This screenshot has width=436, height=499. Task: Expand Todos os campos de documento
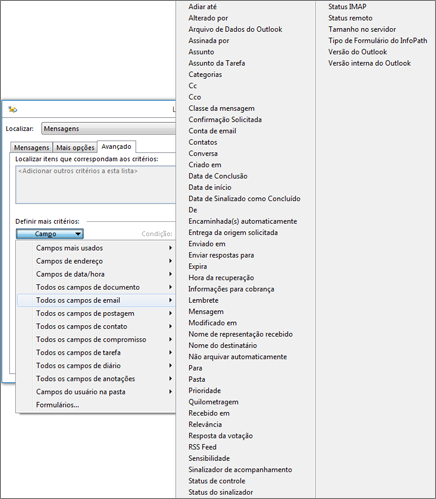[96, 287]
